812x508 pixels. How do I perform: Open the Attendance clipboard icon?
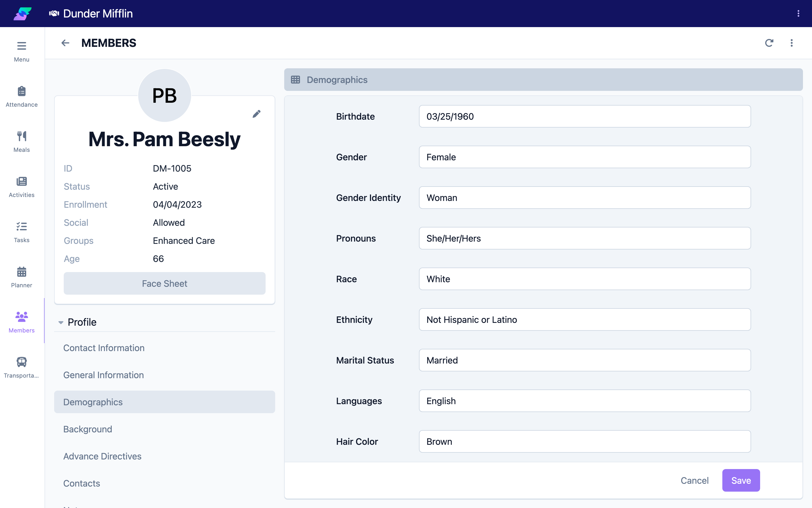(21, 91)
